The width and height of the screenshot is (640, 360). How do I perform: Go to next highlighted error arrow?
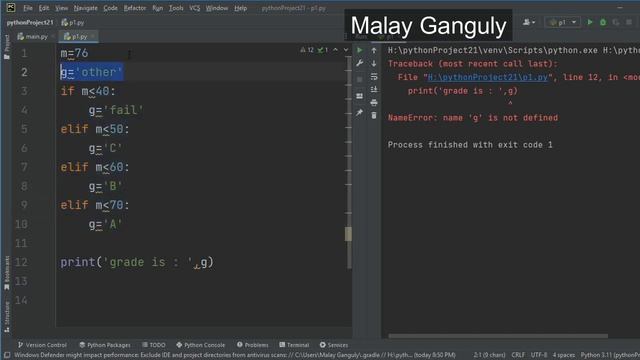(x=346, y=50)
